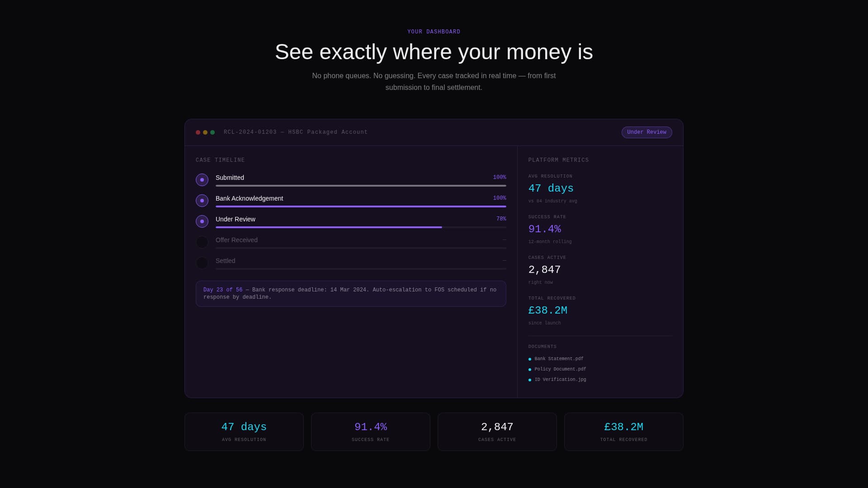The image size is (868, 488).
Task: Click the 'See exactly where your money is' heading
Action: tap(434, 52)
